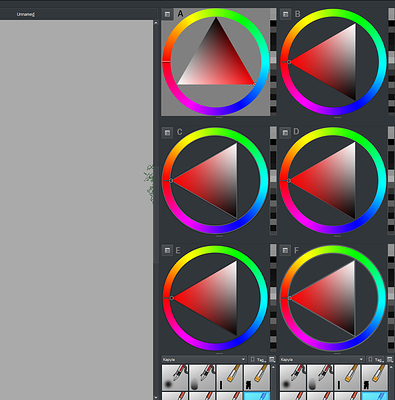Switch to the Unnamed document tab
Screen dimensions: 395x400
(x=26, y=14)
